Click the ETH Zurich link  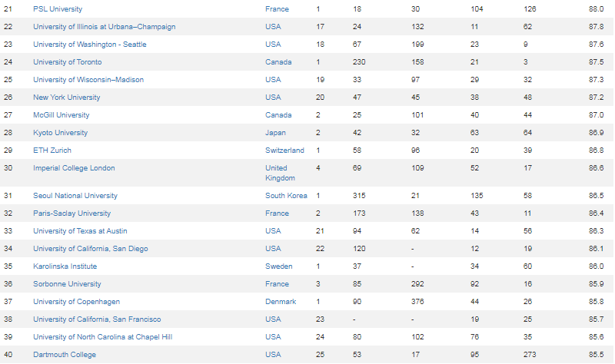point(52,150)
